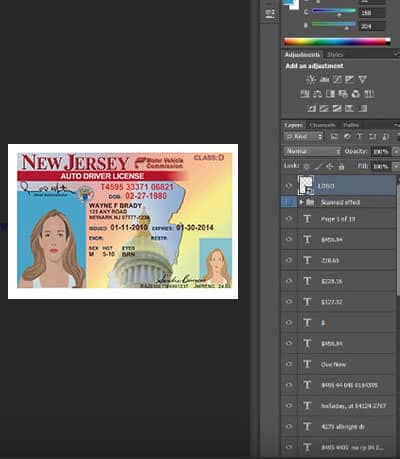Select the LOGO layer name
Image resolution: width=400 pixels, height=459 pixels.
[x=326, y=186]
